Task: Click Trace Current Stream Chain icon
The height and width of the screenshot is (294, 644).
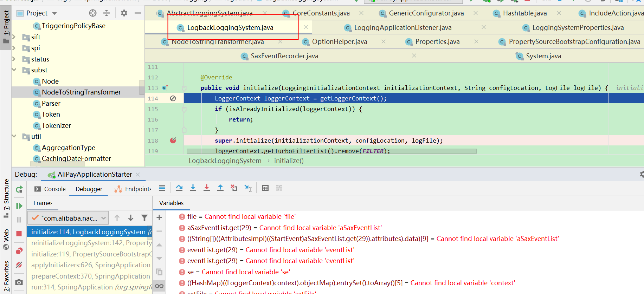Action: (279, 188)
